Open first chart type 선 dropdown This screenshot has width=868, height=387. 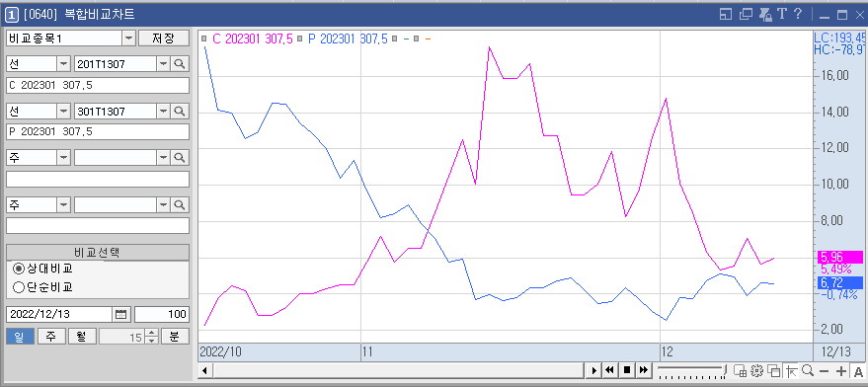pos(63,64)
